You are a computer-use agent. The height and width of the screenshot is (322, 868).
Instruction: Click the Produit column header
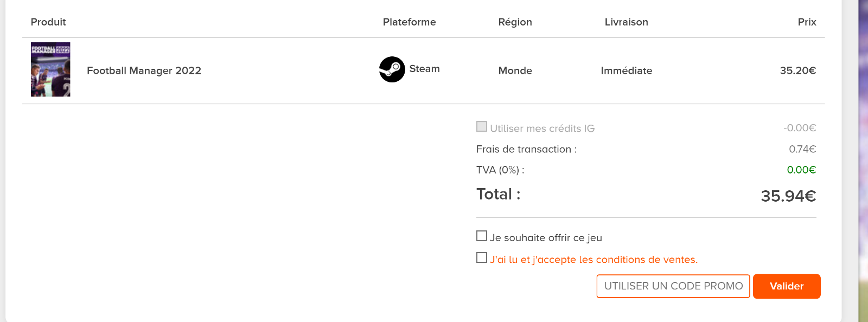pyautogui.click(x=48, y=22)
